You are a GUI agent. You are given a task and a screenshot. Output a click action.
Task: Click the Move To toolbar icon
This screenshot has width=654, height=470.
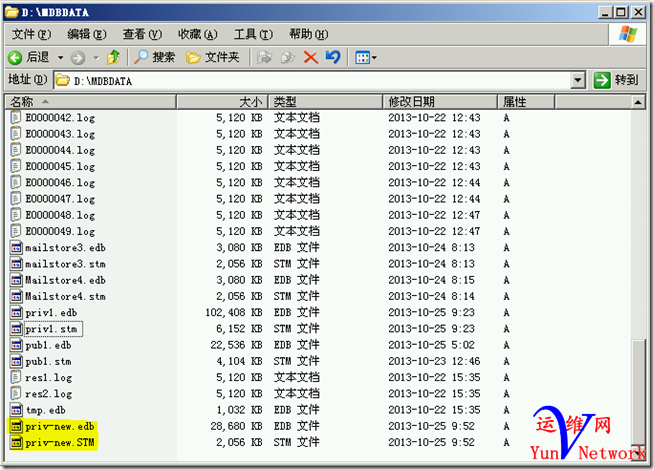point(264,58)
